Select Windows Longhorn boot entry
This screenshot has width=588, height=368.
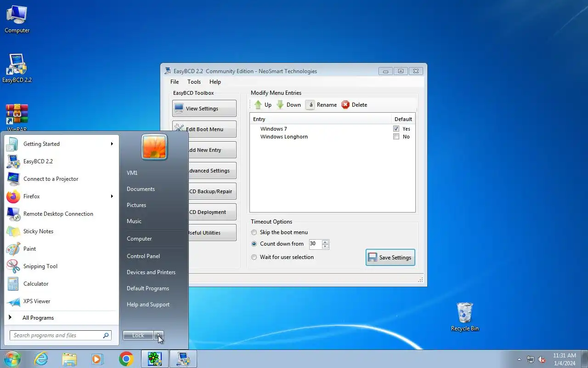(x=284, y=137)
